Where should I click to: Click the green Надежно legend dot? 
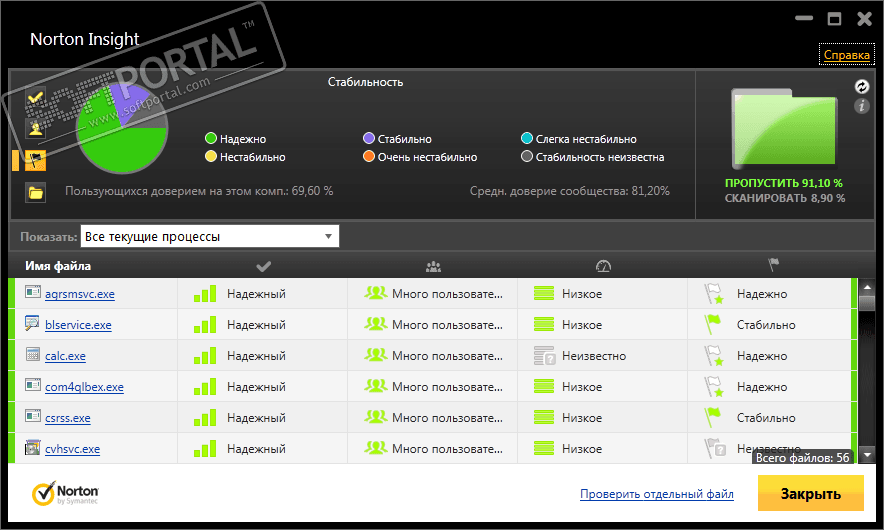point(211,138)
